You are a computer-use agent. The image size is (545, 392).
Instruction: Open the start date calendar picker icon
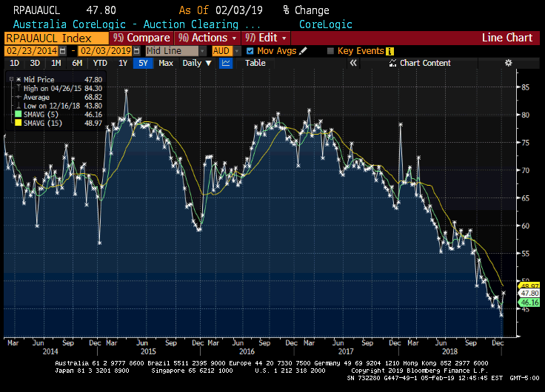[62, 51]
